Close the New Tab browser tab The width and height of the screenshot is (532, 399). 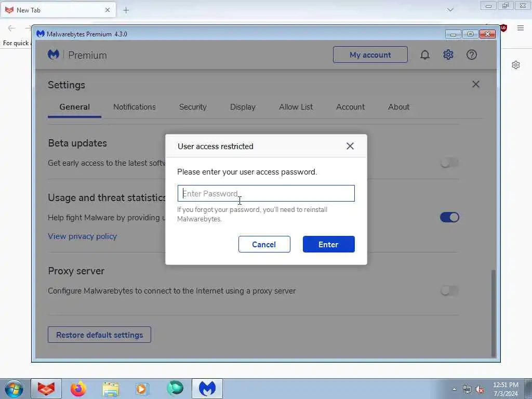tap(107, 10)
